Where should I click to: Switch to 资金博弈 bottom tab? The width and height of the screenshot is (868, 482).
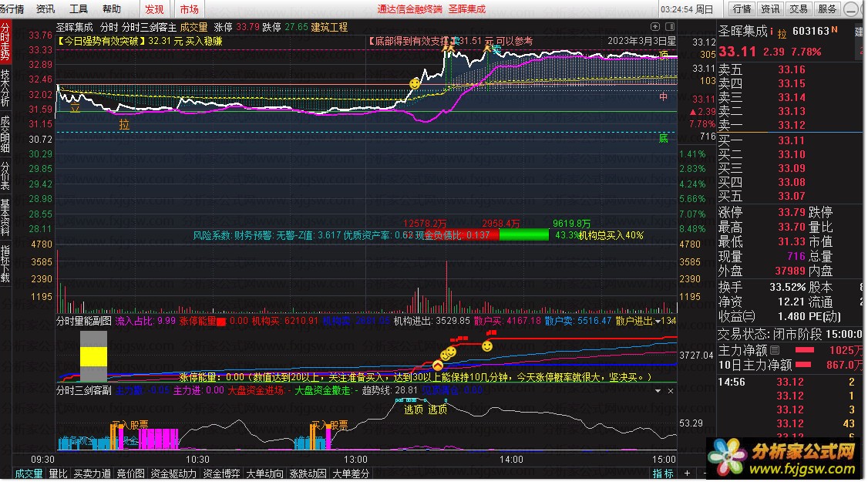tap(221, 474)
